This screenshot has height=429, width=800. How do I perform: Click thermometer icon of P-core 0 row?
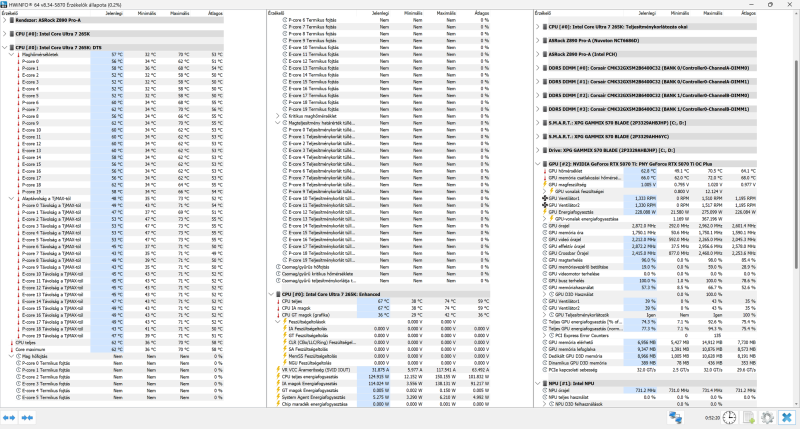point(18,61)
